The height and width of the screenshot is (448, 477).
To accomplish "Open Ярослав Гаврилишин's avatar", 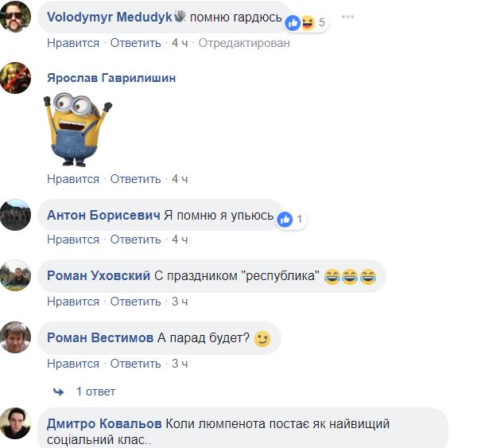I will [15, 78].
